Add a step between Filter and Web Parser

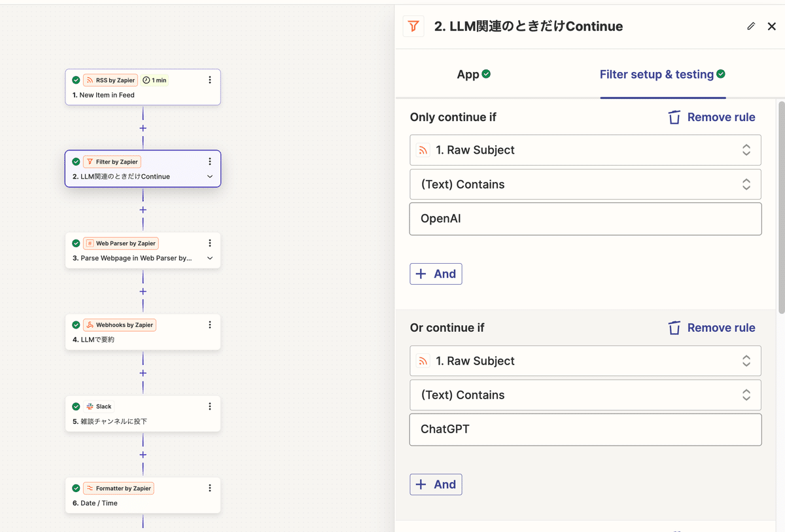pos(143,210)
